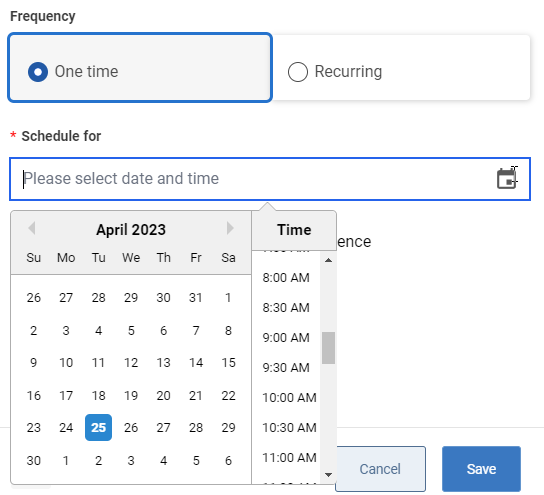
Task: Choose 8:30 AM time slot
Action: pyautogui.click(x=286, y=307)
